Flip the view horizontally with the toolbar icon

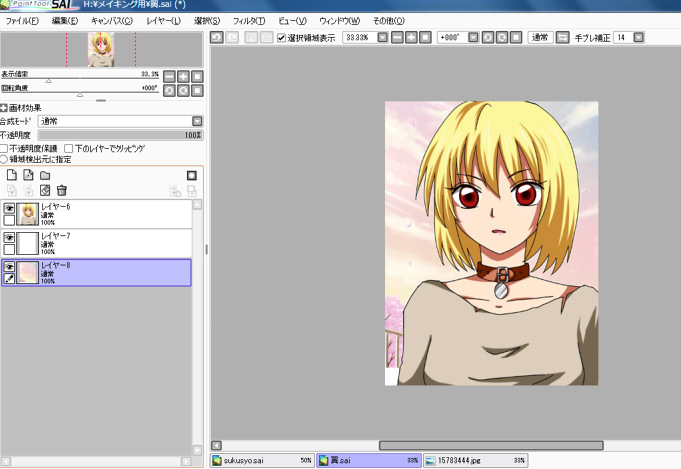tap(562, 37)
